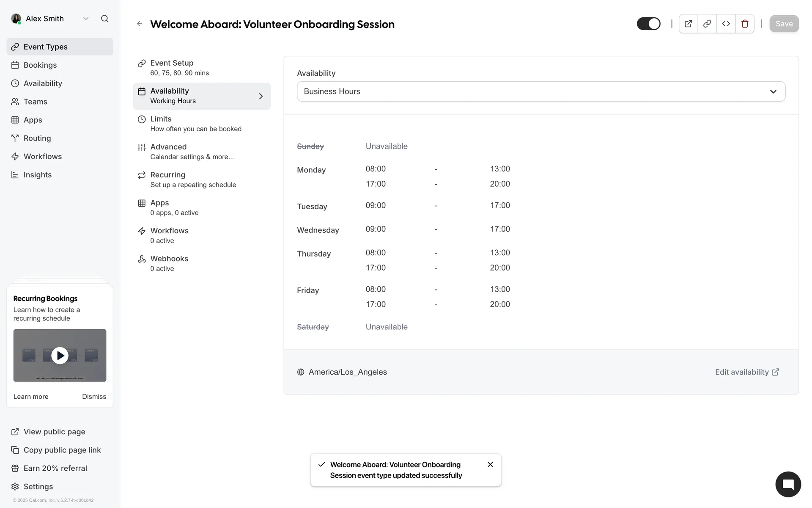Delete event type trash icon
Image resolution: width=812 pixels, height=508 pixels.
pyautogui.click(x=745, y=24)
